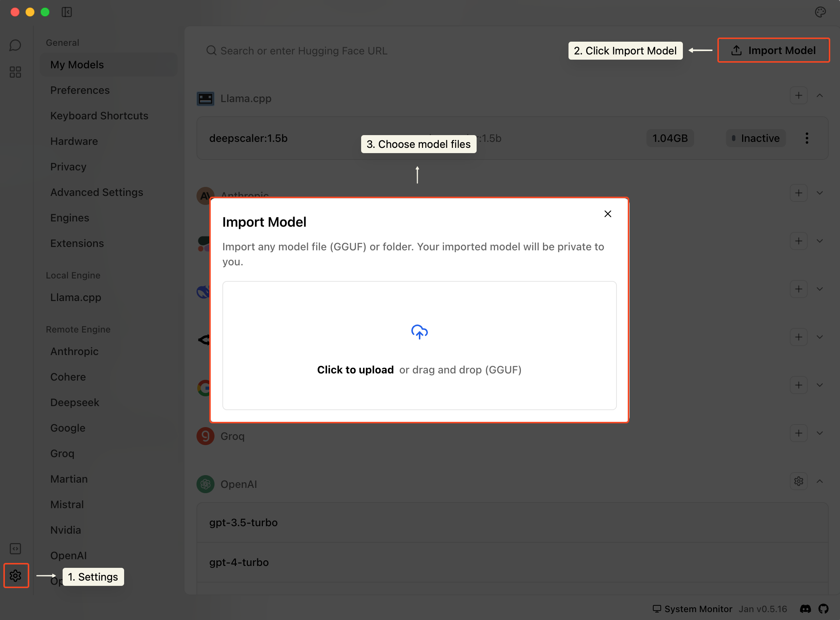
Task: Click the OpenAI logo icon
Action: (x=205, y=484)
